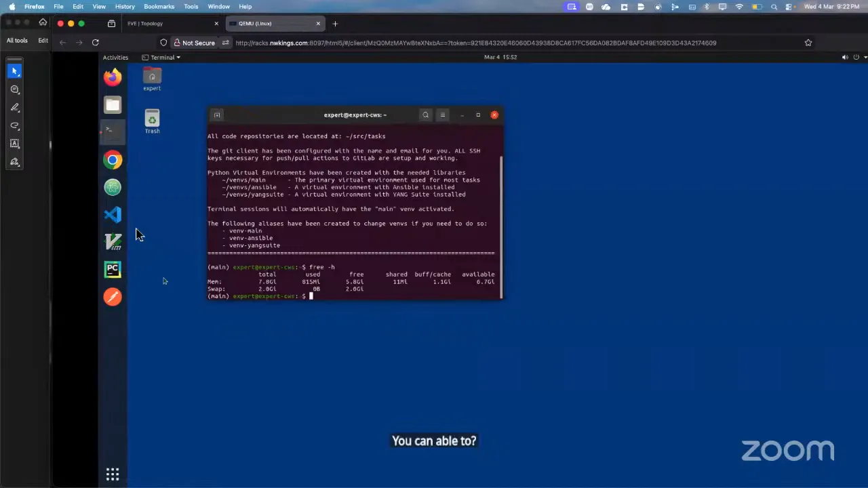The width and height of the screenshot is (868, 488).
Task: Launch Postman from the dock
Action: click(x=113, y=296)
